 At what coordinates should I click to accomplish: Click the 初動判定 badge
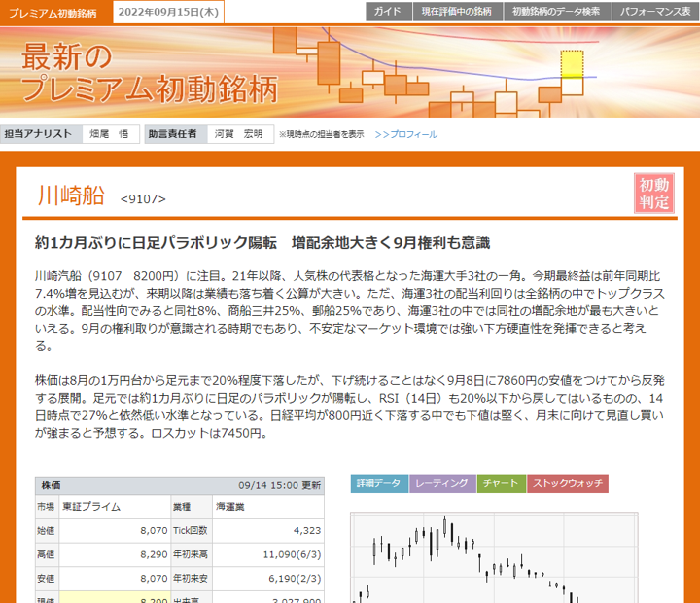click(x=654, y=194)
